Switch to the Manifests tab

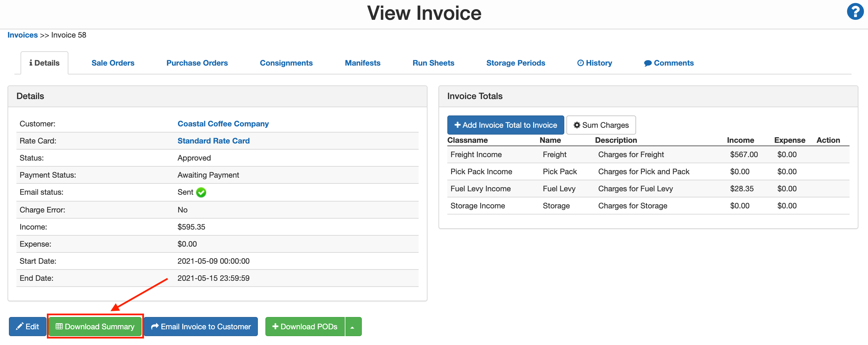click(x=362, y=63)
